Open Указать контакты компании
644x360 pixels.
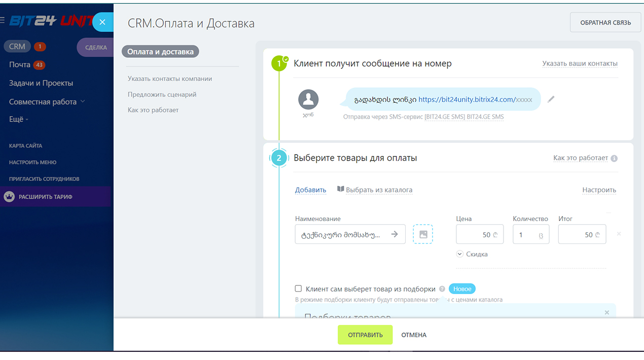pyautogui.click(x=170, y=79)
